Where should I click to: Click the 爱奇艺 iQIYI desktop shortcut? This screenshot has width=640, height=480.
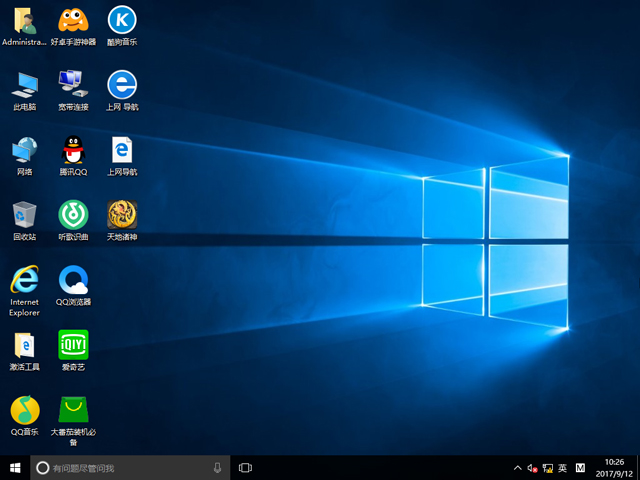[73, 345]
